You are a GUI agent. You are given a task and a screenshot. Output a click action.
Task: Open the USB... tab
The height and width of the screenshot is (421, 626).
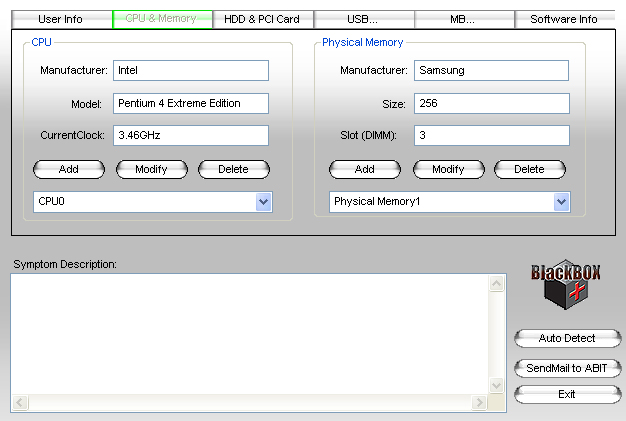coord(364,19)
